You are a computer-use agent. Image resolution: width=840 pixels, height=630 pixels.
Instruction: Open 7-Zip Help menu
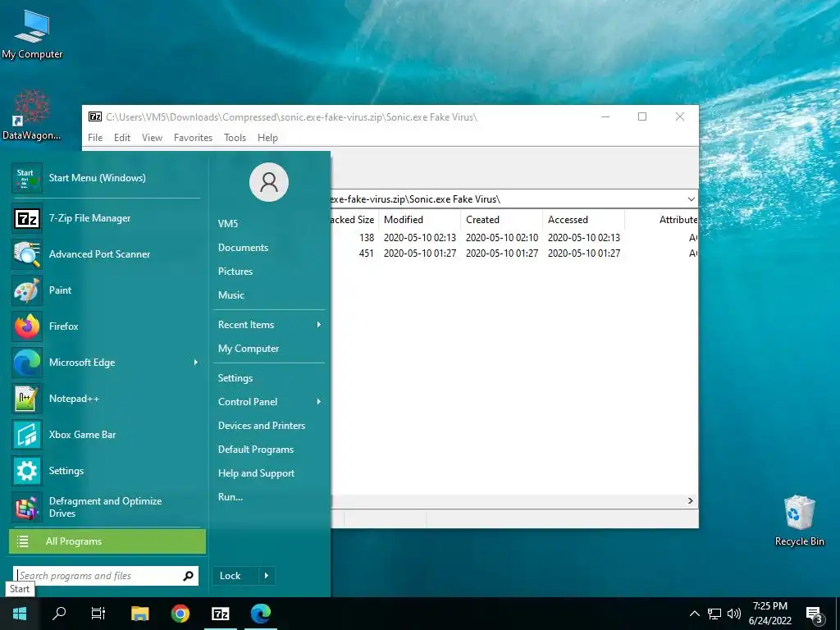267,138
